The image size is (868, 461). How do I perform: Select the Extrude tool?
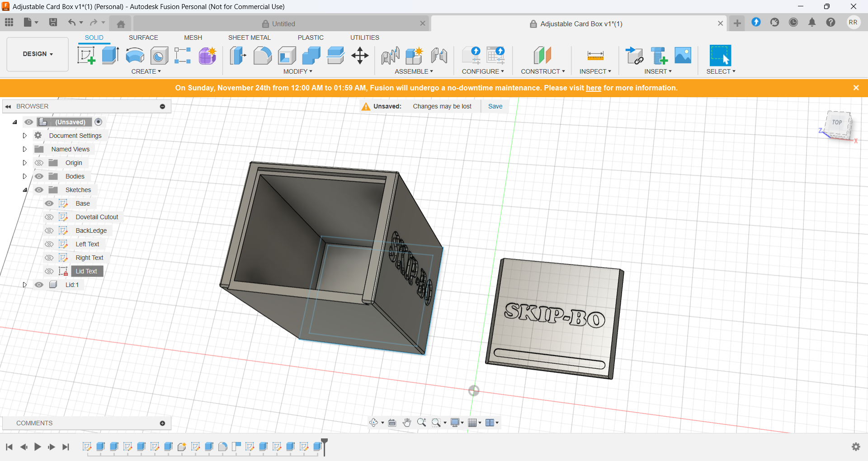(110, 56)
